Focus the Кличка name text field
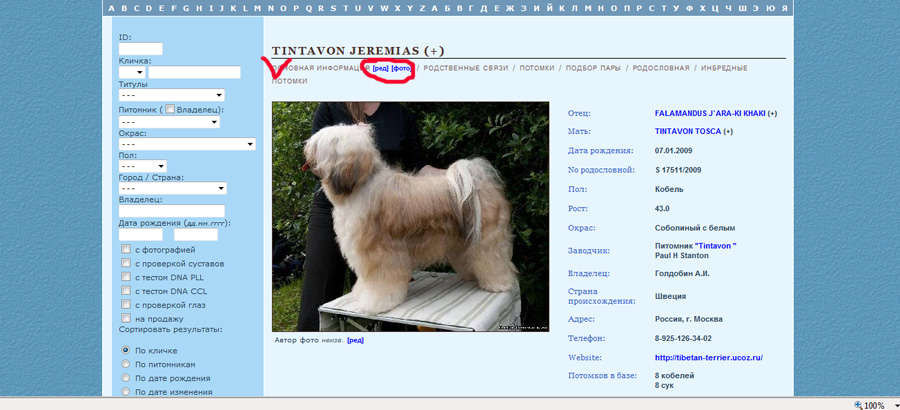Viewport: 900px width, 410px height. click(x=195, y=72)
